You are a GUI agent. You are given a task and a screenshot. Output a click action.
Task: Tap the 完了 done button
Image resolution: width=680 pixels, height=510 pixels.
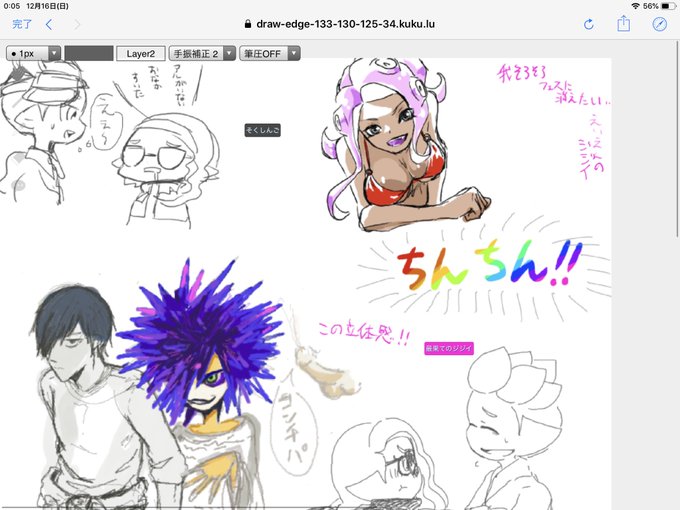click(x=22, y=24)
